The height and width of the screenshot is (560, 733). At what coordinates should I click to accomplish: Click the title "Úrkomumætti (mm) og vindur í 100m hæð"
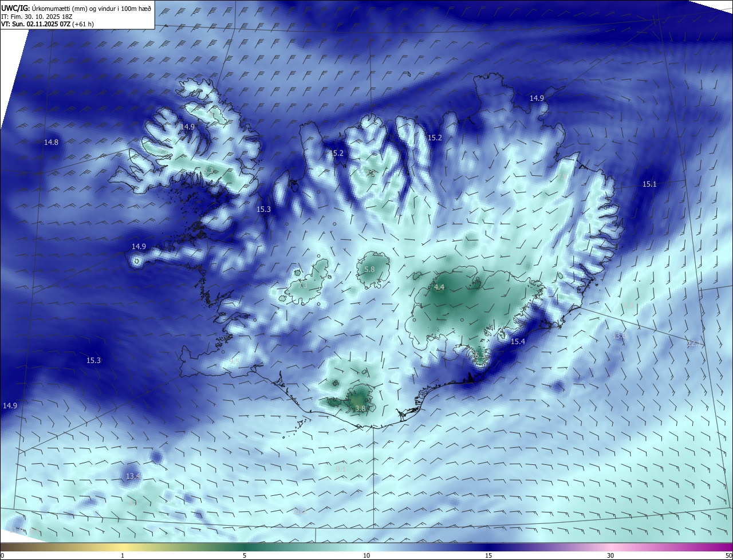click(x=92, y=8)
